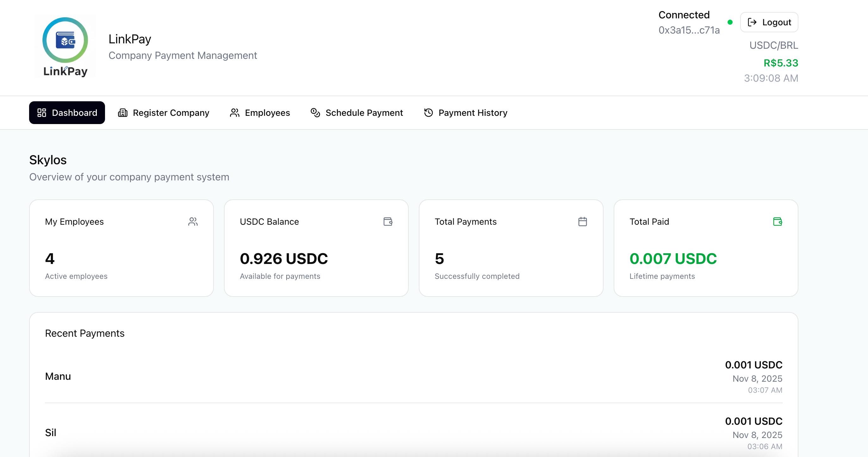Switch to Payment History tab
This screenshot has height=457, width=868.
pos(465,113)
